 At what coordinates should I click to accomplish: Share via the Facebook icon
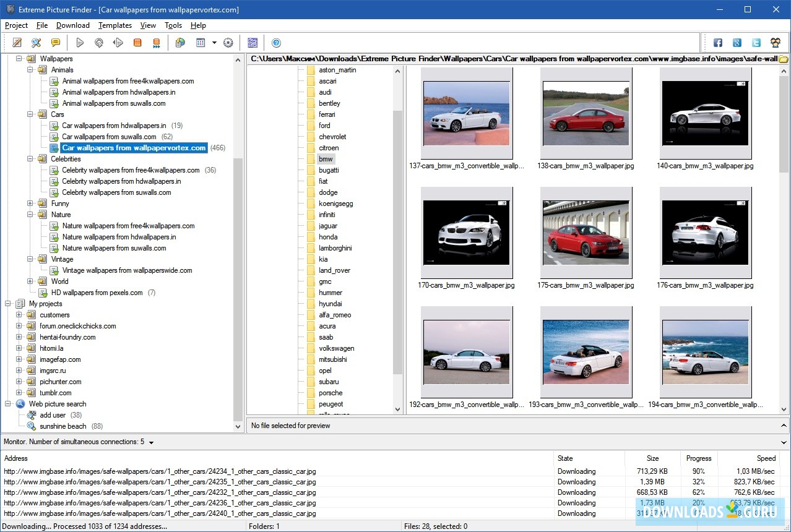(x=717, y=42)
